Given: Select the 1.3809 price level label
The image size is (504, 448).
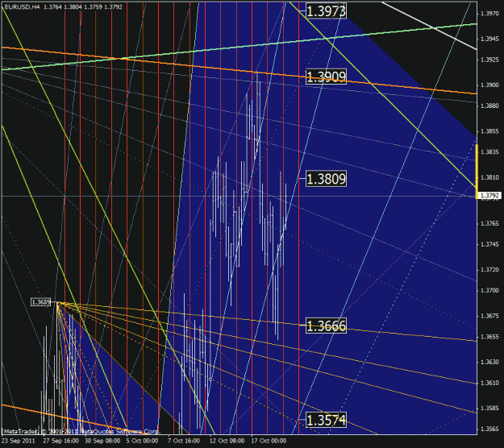Looking at the screenshot, I should [x=326, y=179].
